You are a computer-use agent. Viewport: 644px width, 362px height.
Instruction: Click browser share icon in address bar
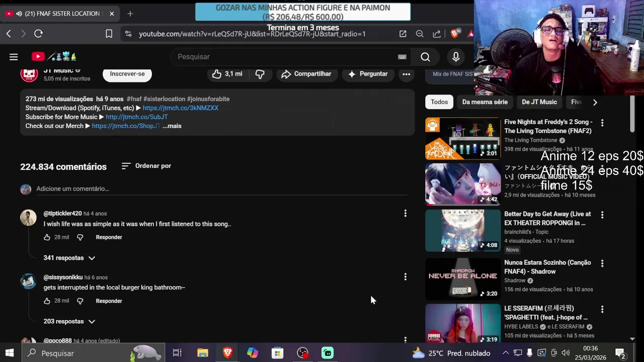click(437, 34)
